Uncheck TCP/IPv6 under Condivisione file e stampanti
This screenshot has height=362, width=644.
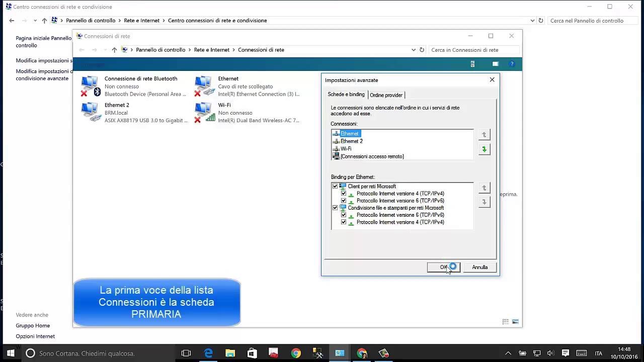click(344, 215)
